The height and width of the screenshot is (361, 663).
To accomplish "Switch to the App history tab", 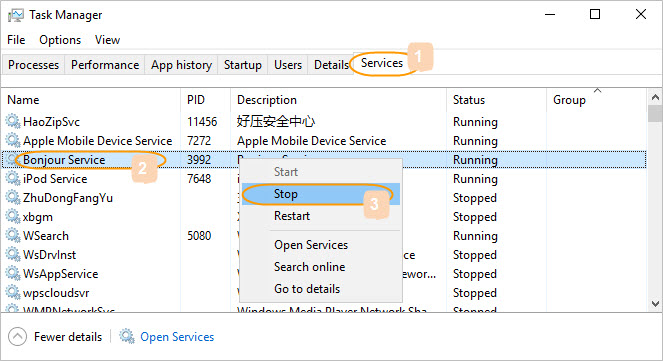I will point(181,65).
